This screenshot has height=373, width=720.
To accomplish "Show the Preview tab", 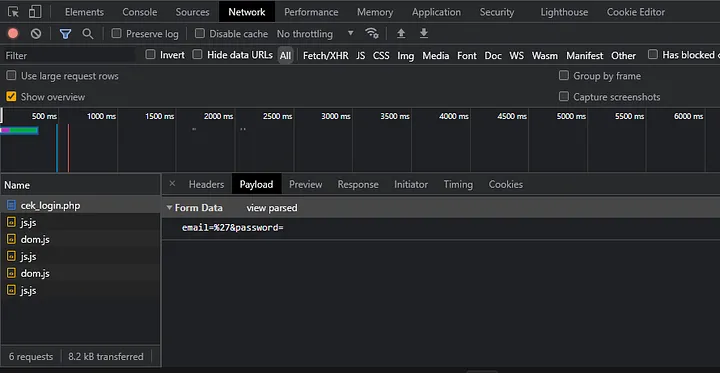I will tap(305, 184).
